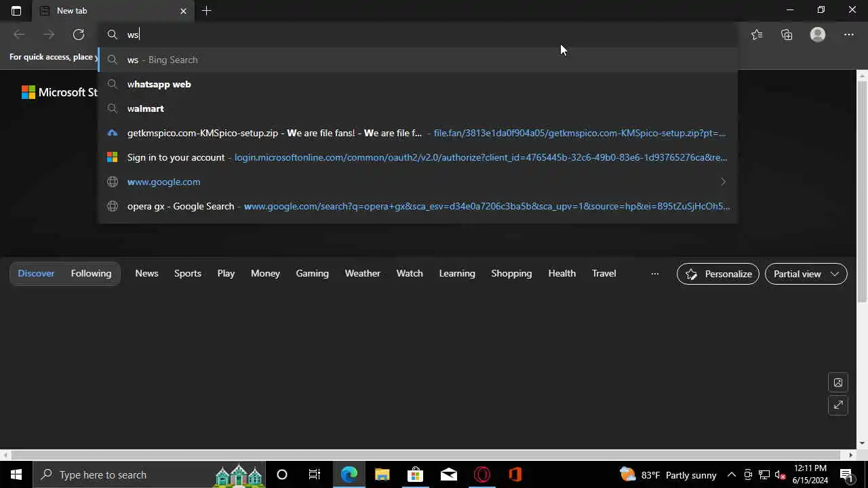Click the address bar input showing ws
This screenshot has height=488, width=868.
click(418, 35)
